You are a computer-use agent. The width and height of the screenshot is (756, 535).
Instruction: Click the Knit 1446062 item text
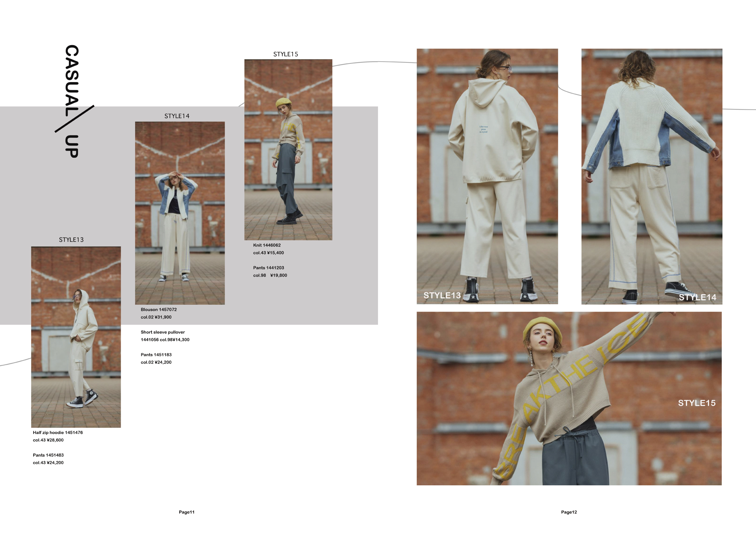[267, 245]
